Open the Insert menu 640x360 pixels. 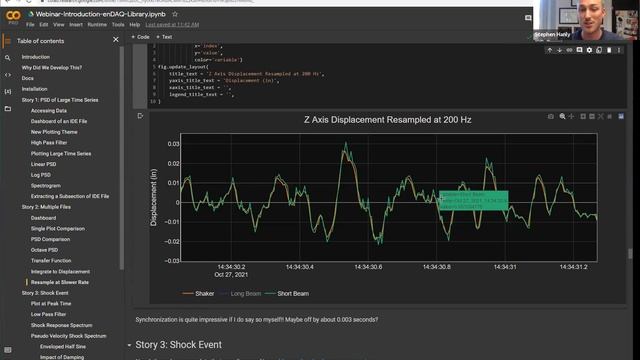coord(76,25)
